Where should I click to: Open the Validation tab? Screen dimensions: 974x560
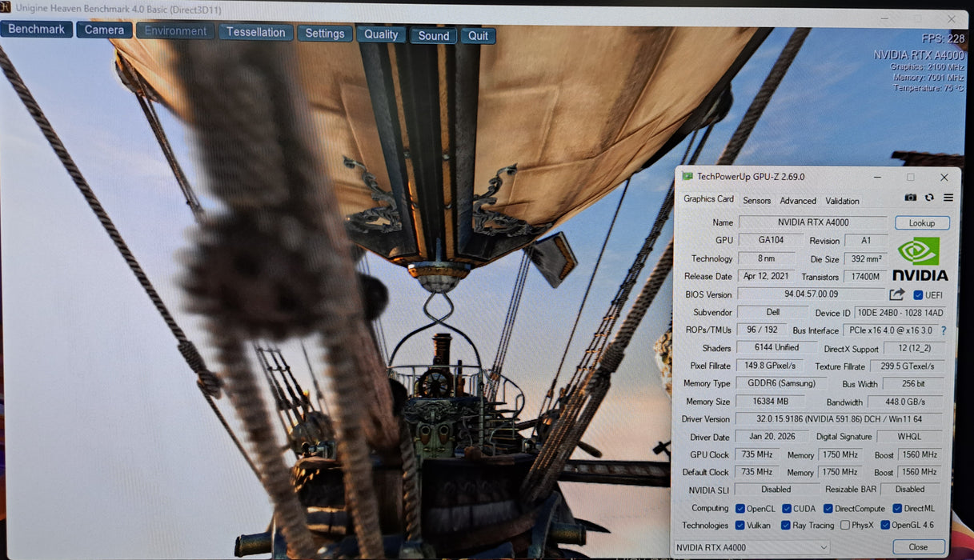tap(842, 201)
